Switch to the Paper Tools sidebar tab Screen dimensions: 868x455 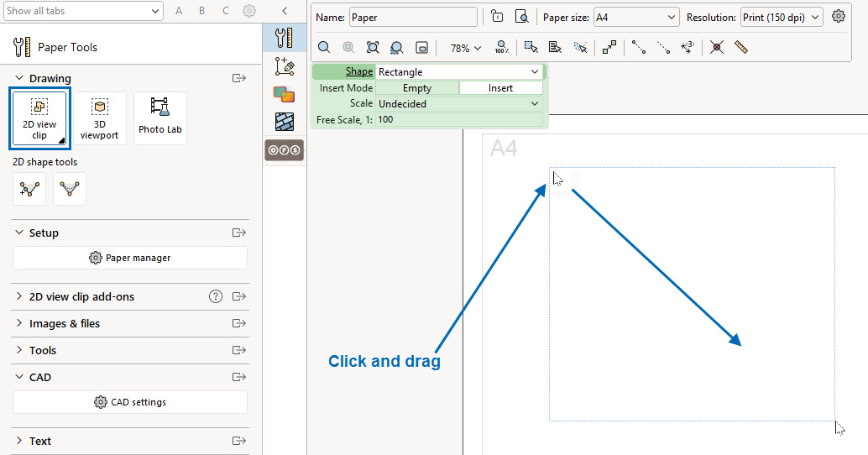(x=284, y=38)
